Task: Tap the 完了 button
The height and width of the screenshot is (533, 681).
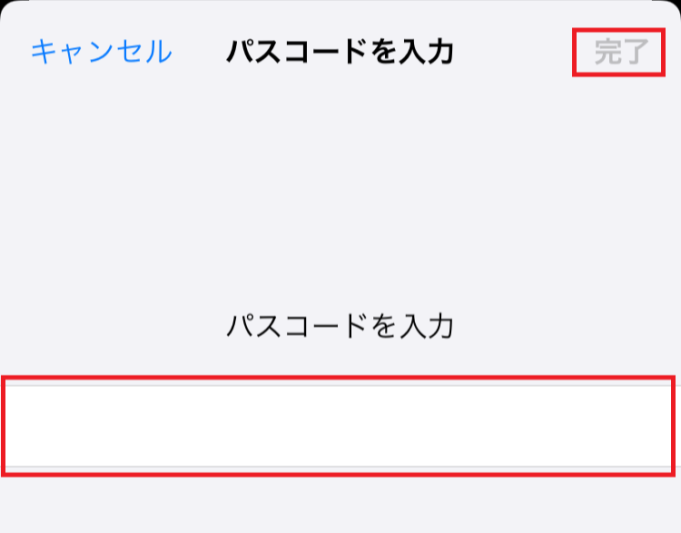Action: 620,52
